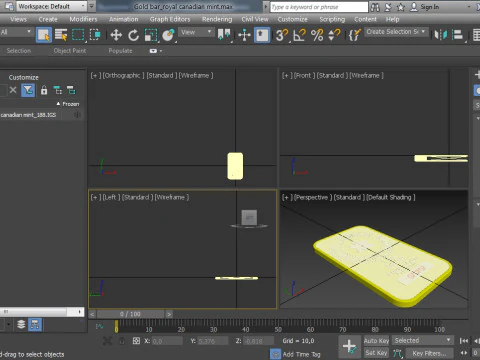Open the Civil View menu
Image resolution: width=480 pixels, height=360 pixels.
(x=255, y=19)
